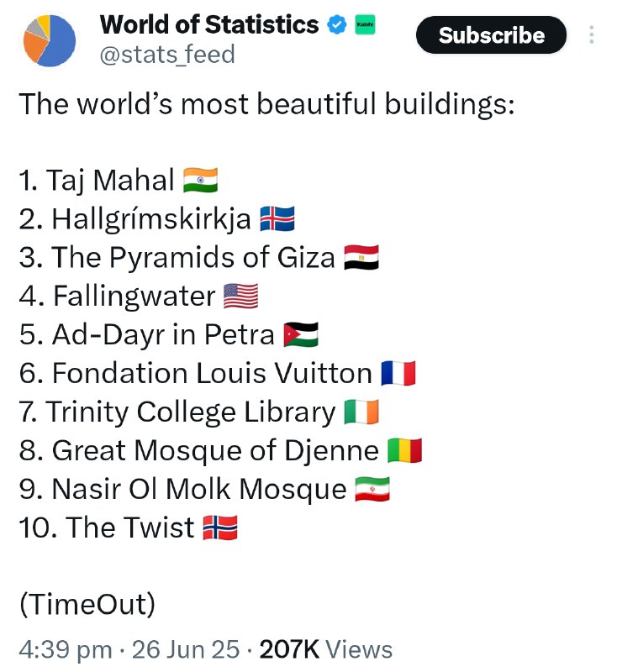
Task: Click the Mali flag emoji
Action: click(x=405, y=450)
